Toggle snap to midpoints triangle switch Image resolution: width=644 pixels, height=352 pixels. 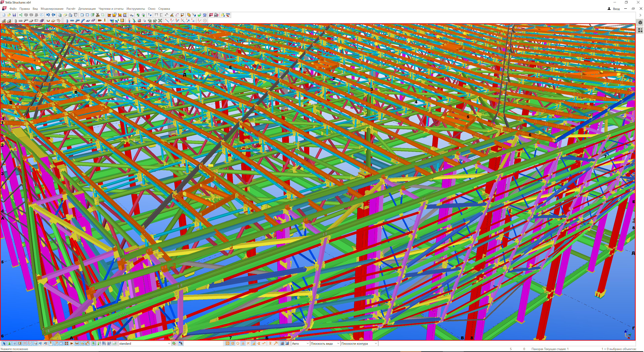pyautogui.click(x=243, y=343)
